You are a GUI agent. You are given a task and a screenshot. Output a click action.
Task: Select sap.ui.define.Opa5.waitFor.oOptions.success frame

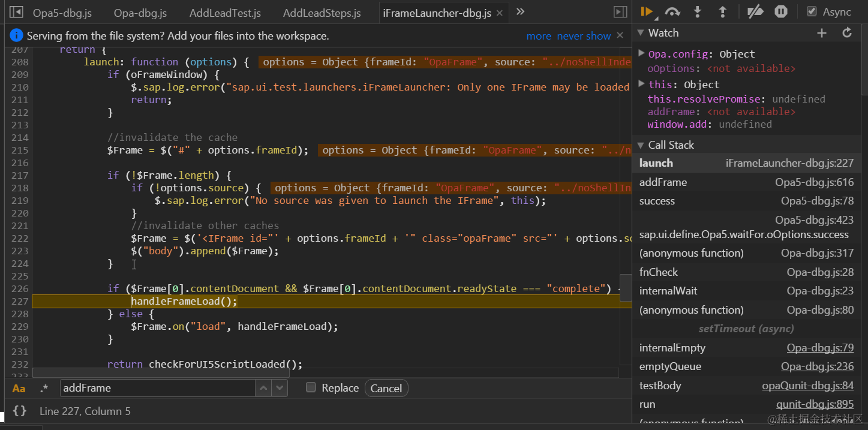(747, 227)
